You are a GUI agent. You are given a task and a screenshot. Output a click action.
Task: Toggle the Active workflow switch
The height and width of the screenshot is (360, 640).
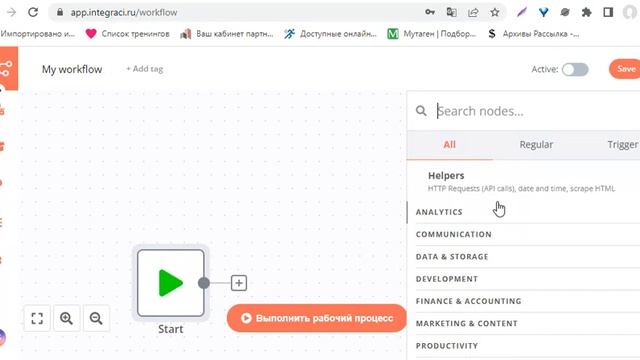[575, 69]
